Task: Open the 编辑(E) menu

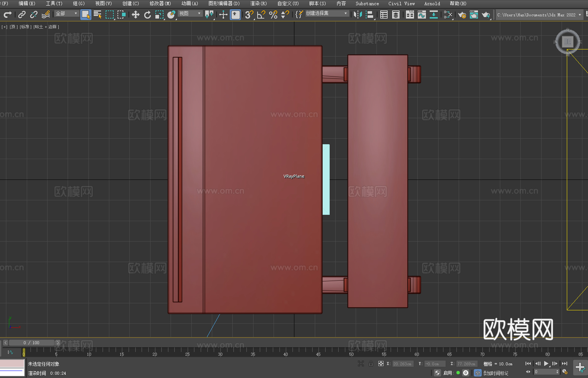Action: coord(27,3)
